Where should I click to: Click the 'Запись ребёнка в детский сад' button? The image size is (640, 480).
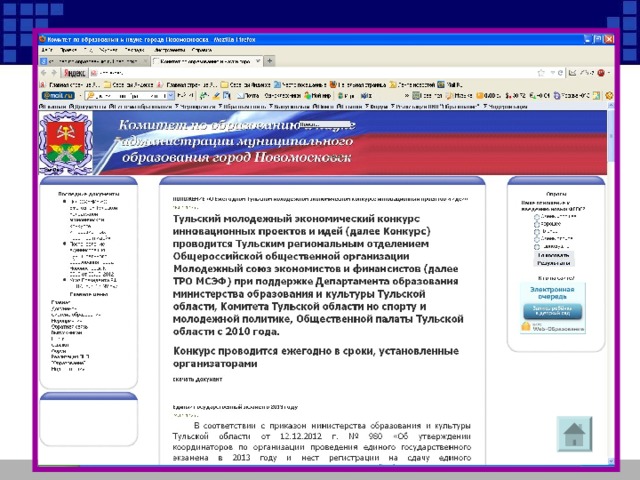552,311
